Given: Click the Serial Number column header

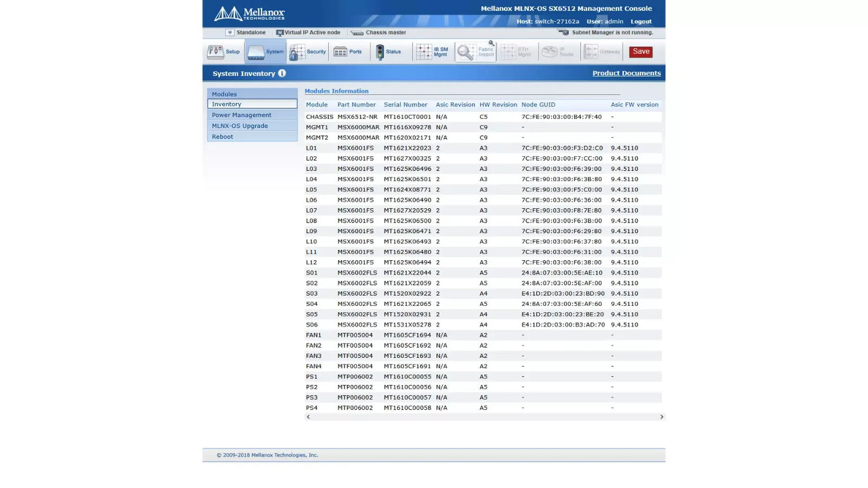Looking at the screenshot, I should [406, 105].
